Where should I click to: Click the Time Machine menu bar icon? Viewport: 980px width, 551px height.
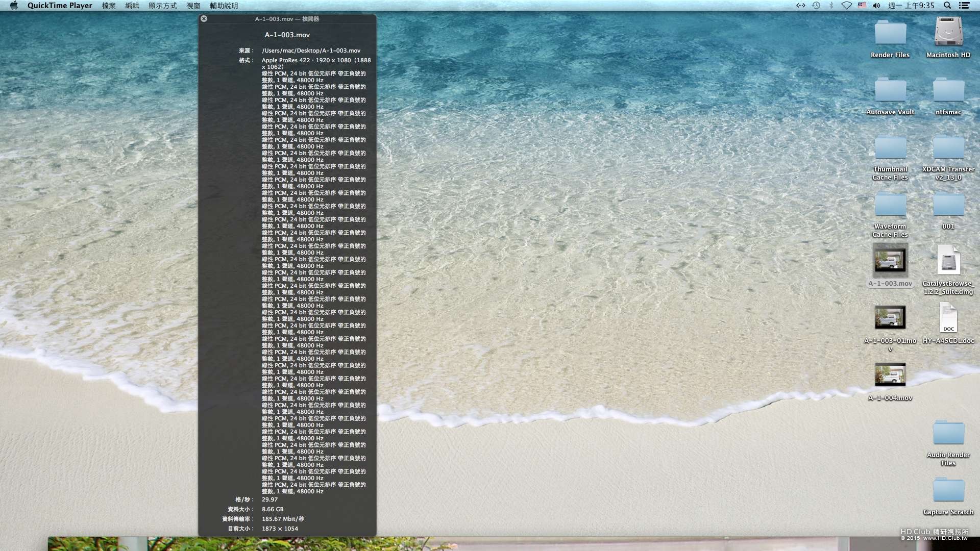pos(816,6)
